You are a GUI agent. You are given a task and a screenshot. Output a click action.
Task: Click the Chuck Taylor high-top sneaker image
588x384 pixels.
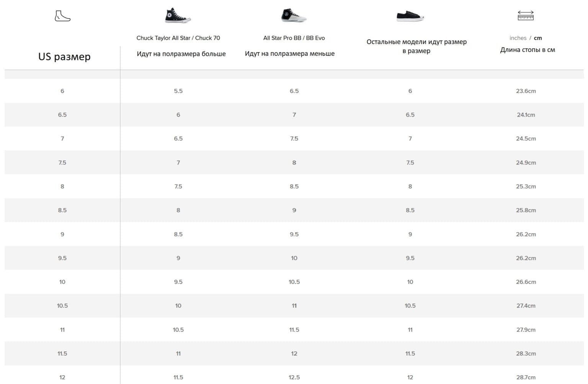click(x=177, y=16)
